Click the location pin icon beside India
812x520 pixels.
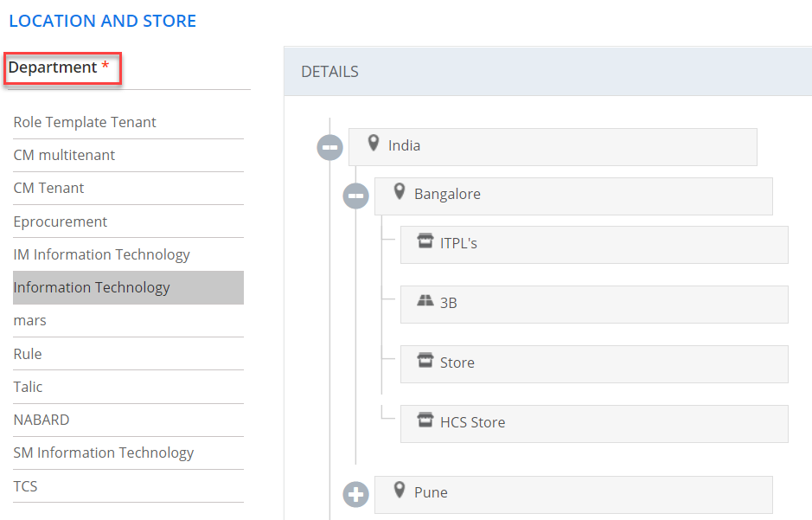click(374, 144)
